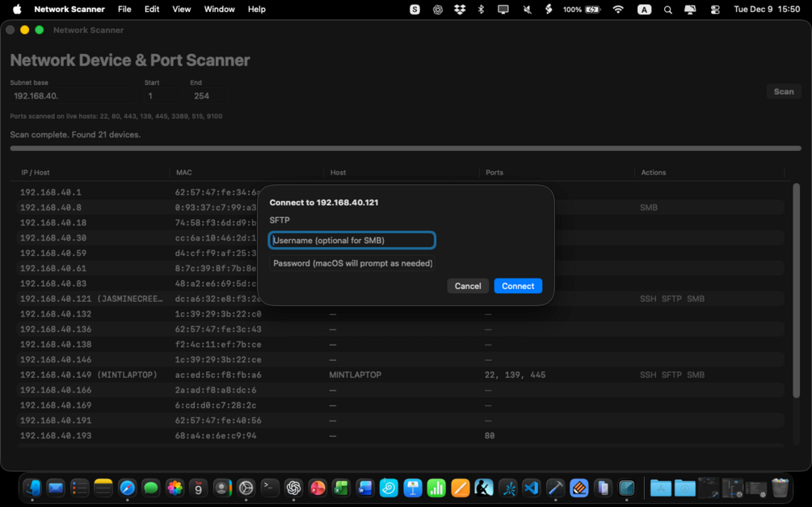Launch Visual Studio Code from the dock

click(x=532, y=488)
